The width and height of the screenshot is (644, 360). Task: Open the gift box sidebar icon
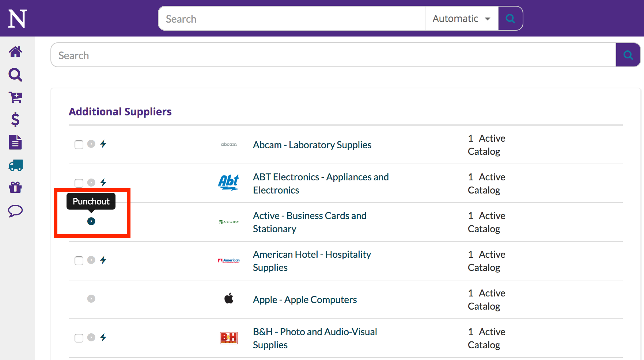[15, 187]
